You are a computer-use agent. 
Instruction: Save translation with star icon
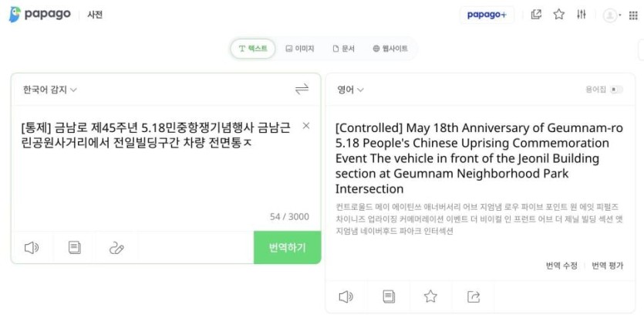[430, 296]
